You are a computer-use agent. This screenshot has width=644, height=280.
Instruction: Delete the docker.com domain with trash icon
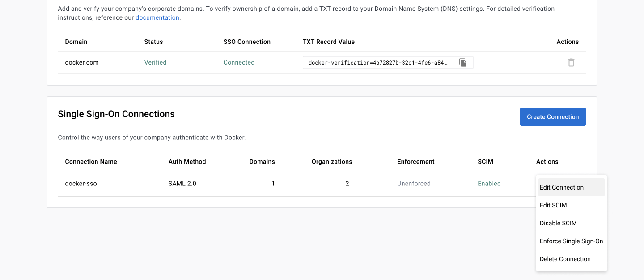tap(571, 63)
